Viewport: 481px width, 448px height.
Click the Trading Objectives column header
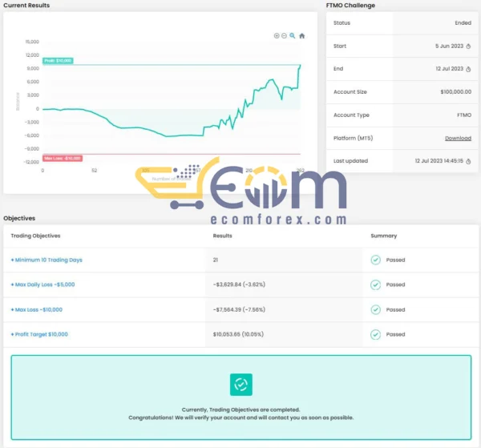click(36, 236)
